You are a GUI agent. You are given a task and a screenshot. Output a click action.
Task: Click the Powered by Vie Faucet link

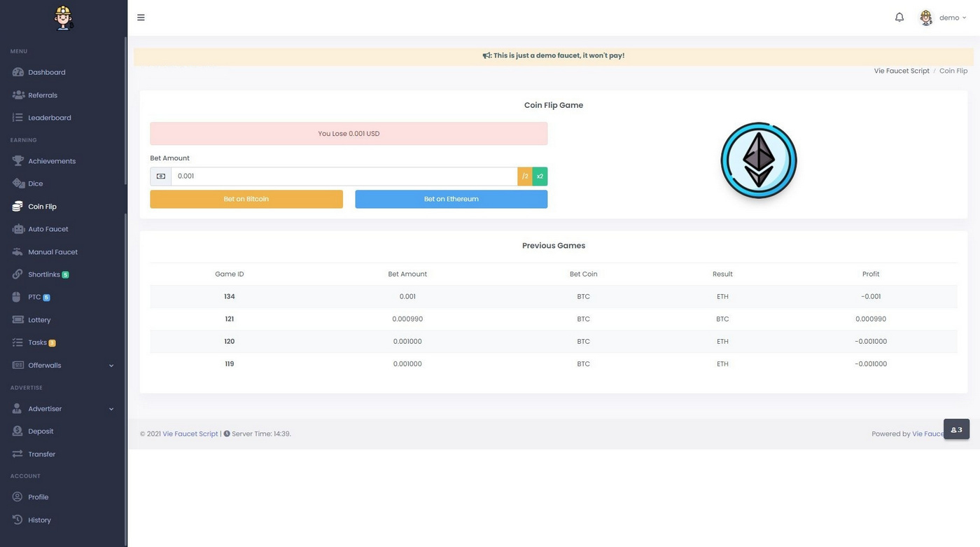click(928, 434)
